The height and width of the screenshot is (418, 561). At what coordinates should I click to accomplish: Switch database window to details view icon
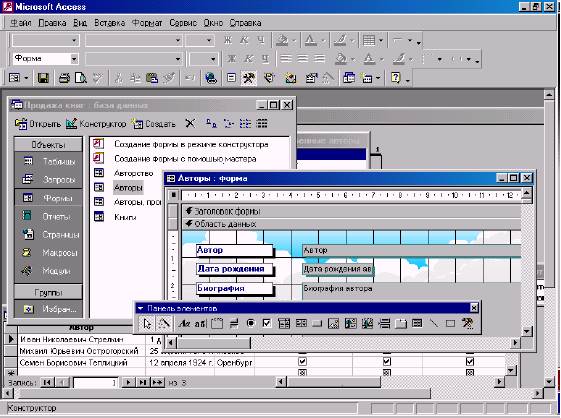coord(262,124)
